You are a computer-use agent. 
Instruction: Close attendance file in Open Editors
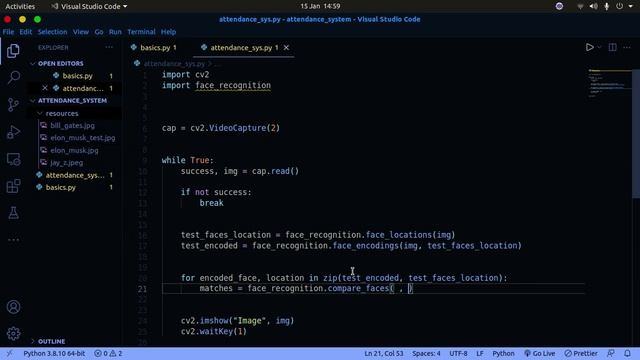coord(45,88)
